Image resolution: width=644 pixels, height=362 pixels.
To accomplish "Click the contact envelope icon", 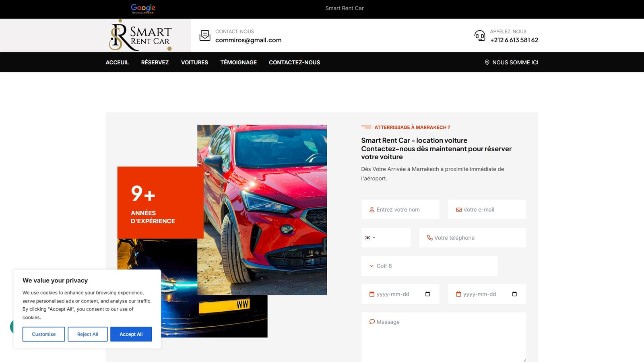I will (x=205, y=35).
